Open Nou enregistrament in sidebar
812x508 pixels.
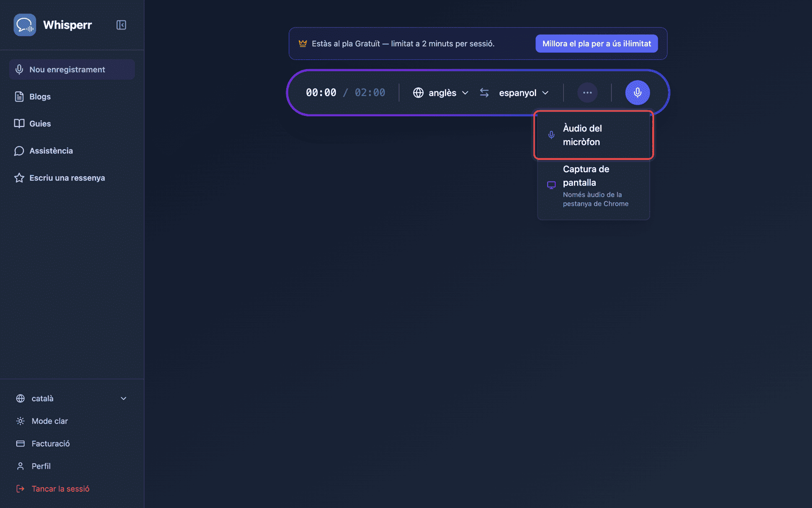point(72,70)
